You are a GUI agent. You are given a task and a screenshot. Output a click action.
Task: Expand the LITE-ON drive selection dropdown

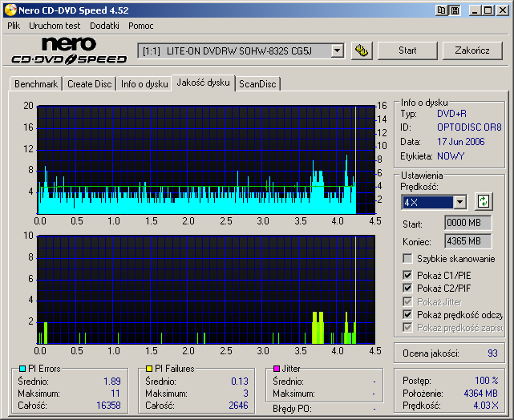pos(337,51)
